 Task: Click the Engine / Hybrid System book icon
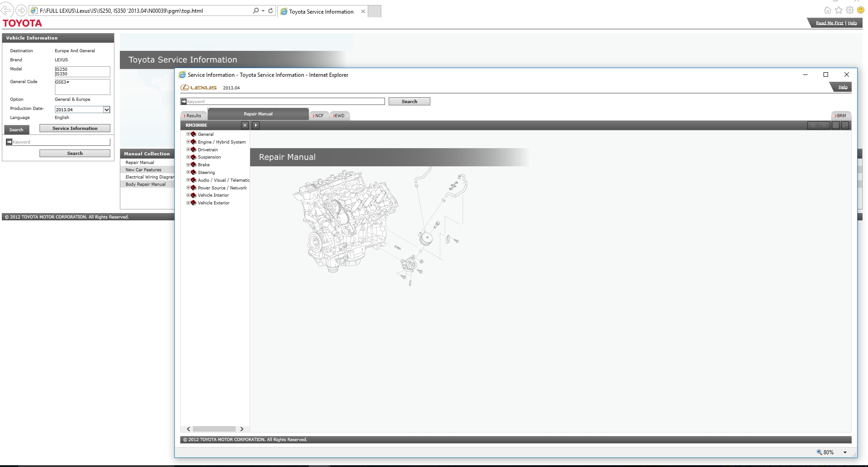click(193, 142)
